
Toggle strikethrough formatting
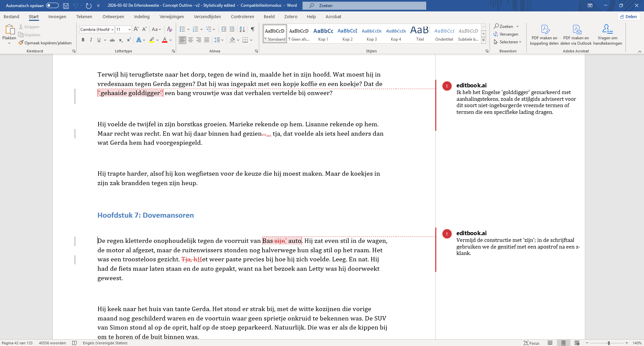pos(112,40)
